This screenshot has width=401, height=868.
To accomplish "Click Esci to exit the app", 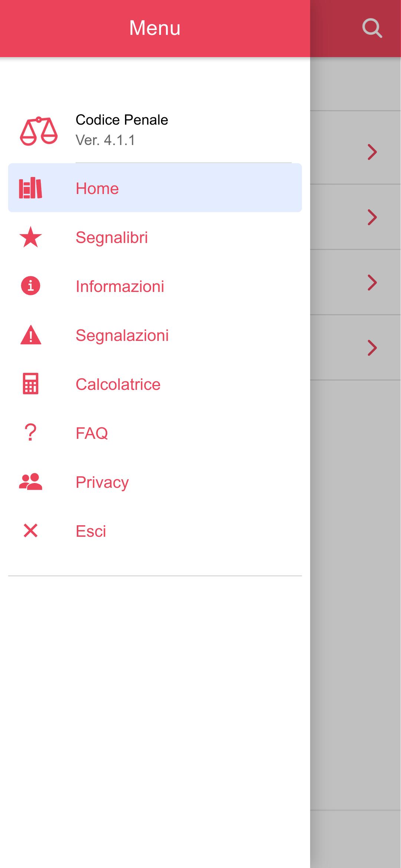I will pos(91,531).
